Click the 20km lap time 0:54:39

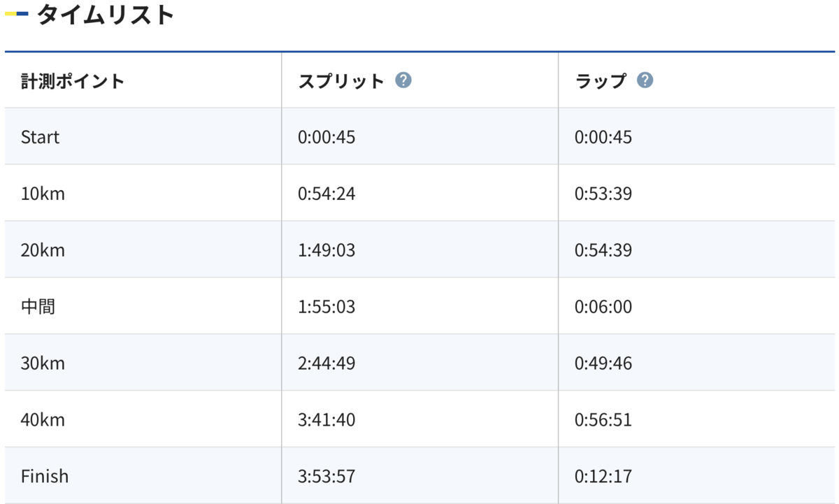[603, 250]
